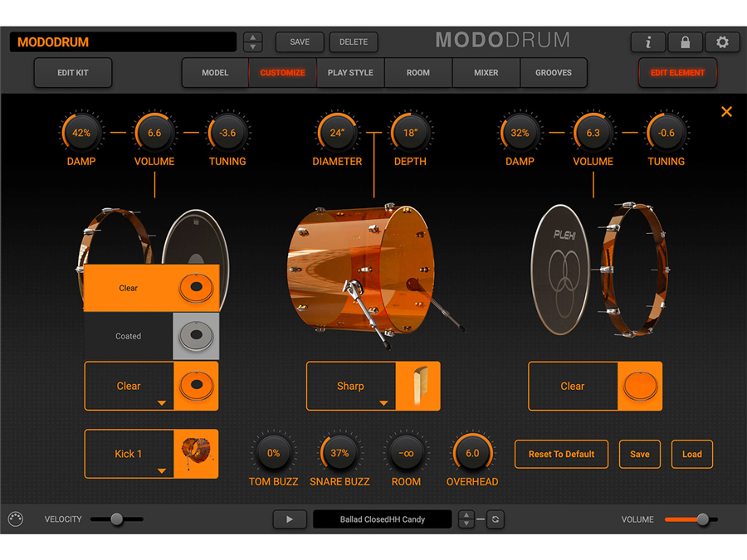
Task: Expand the batter head Clear dropdown
Action: coord(161,403)
